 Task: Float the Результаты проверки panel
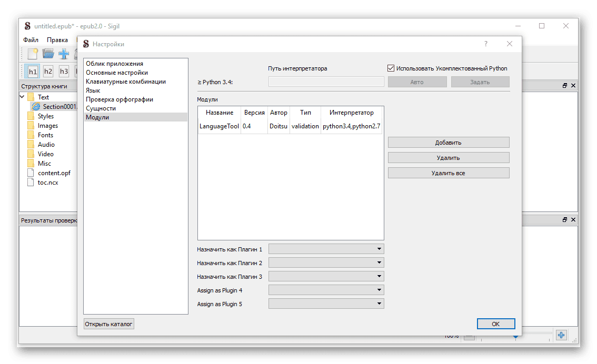coord(565,220)
